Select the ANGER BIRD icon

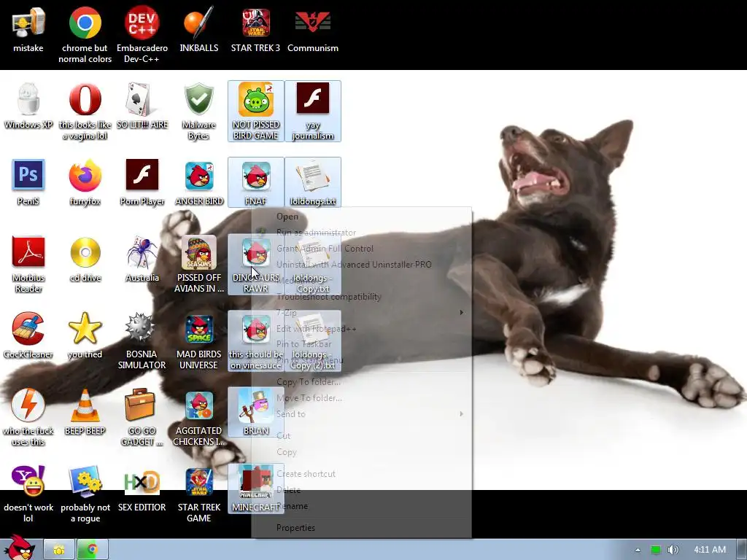198,183
